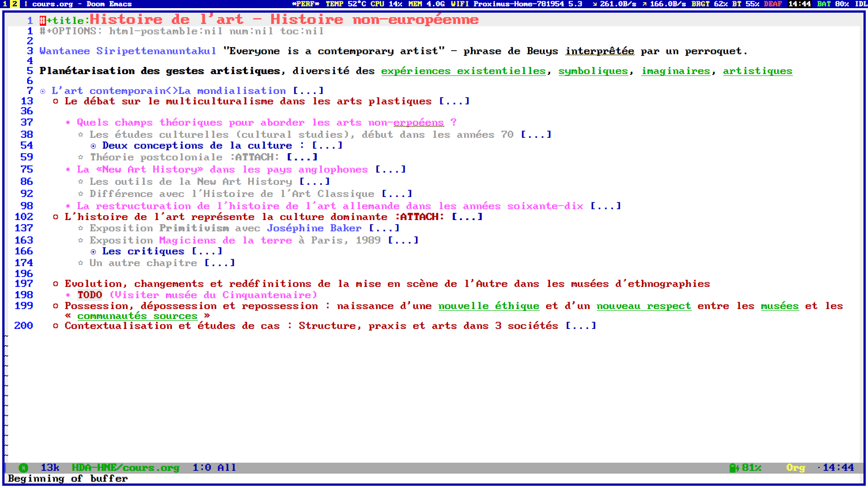
Task: Click the ATTACH tag on L'histoire de l'art heading
Action: (419, 217)
